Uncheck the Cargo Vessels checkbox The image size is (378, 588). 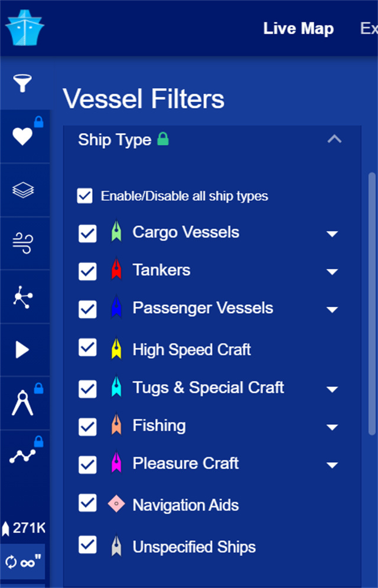pos(87,233)
